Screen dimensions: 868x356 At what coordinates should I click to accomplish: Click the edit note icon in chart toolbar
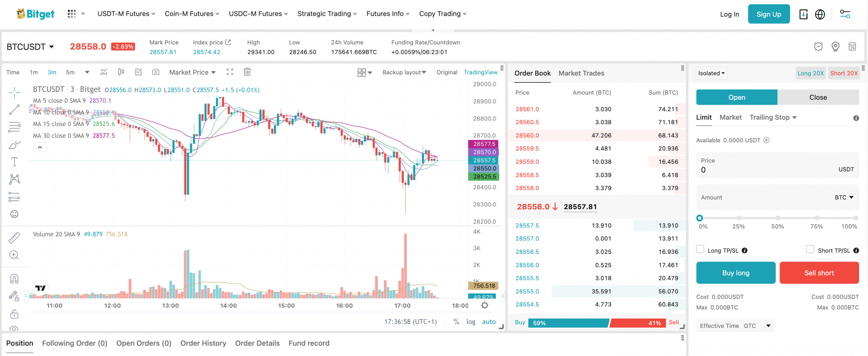coord(138,72)
